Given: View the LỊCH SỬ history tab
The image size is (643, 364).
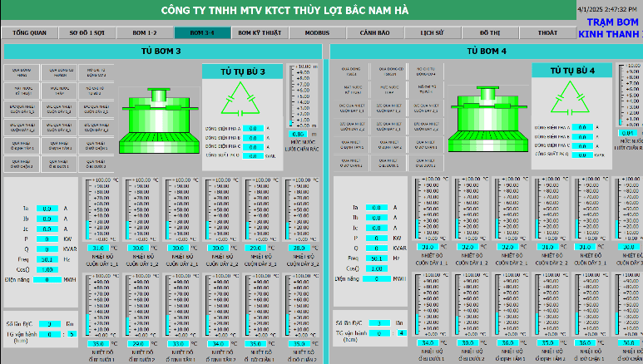Looking at the screenshot, I should [433, 32].
